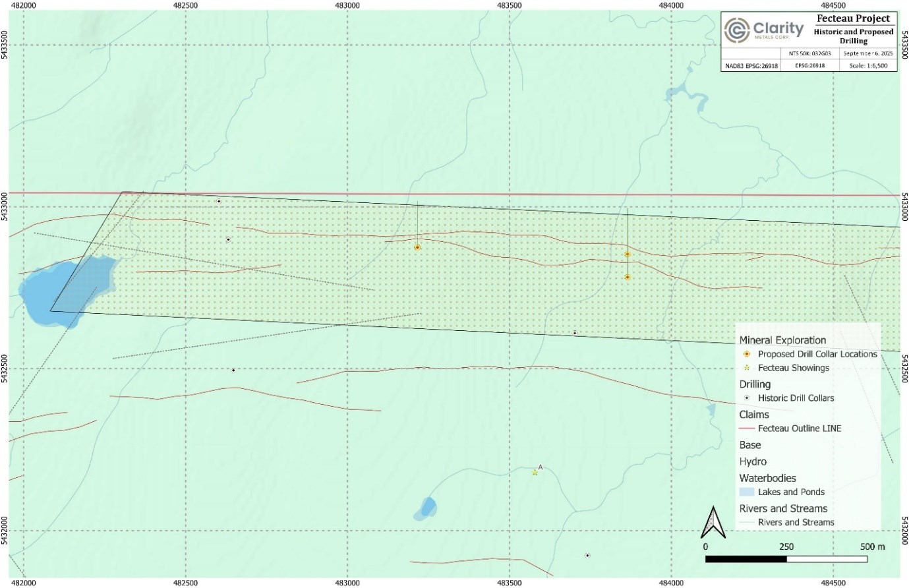Screen dimensions: 909x588
Task: Select the Hydro legend heading
Action: [753, 461]
